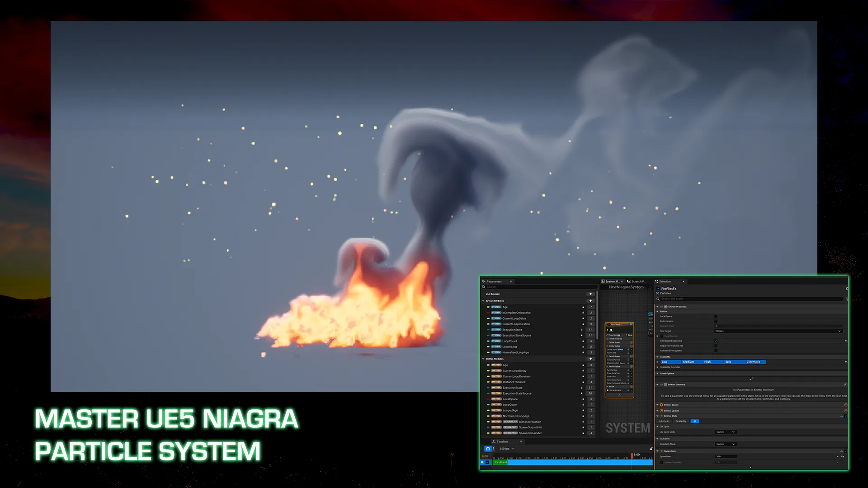The height and width of the screenshot is (488, 868).
Task: Click filter icon next to stack search
Action: click(847, 299)
